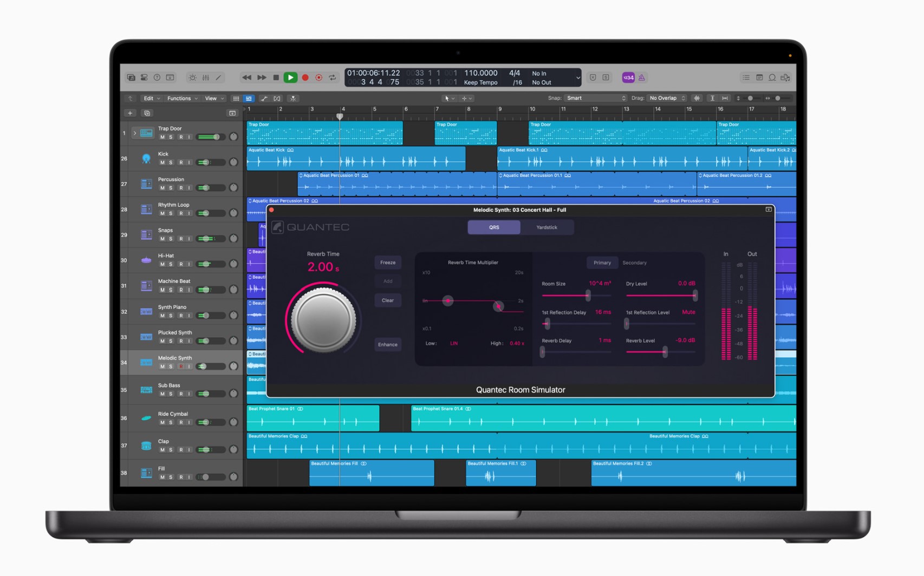This screenshot has height=576, width=924.
Task: Select the Beautiful Memories Fill.1 region
Action: coord(501,473)
